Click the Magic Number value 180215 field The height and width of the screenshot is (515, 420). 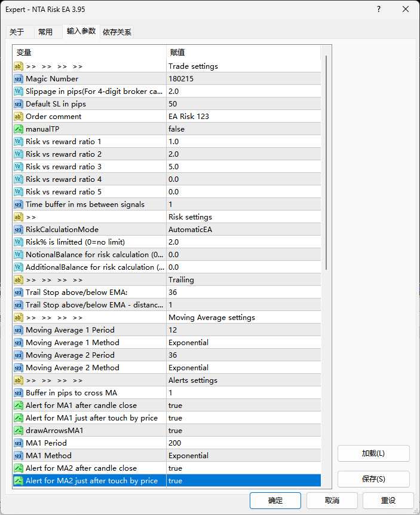[x=244, y=79]
